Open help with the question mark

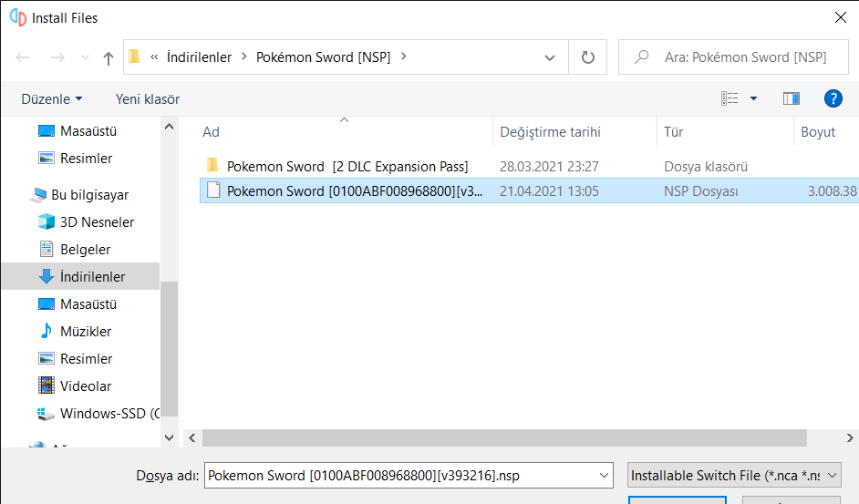[x=833, y=98]
